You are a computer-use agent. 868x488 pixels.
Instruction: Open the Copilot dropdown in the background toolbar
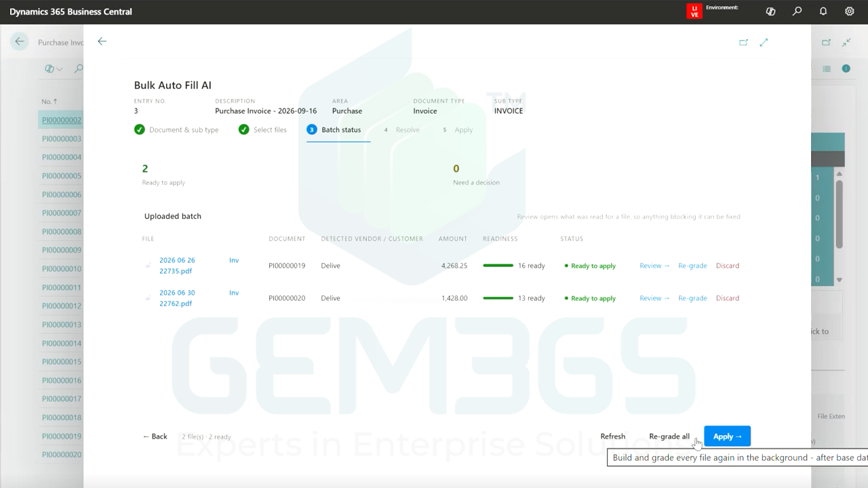[53, 68]
